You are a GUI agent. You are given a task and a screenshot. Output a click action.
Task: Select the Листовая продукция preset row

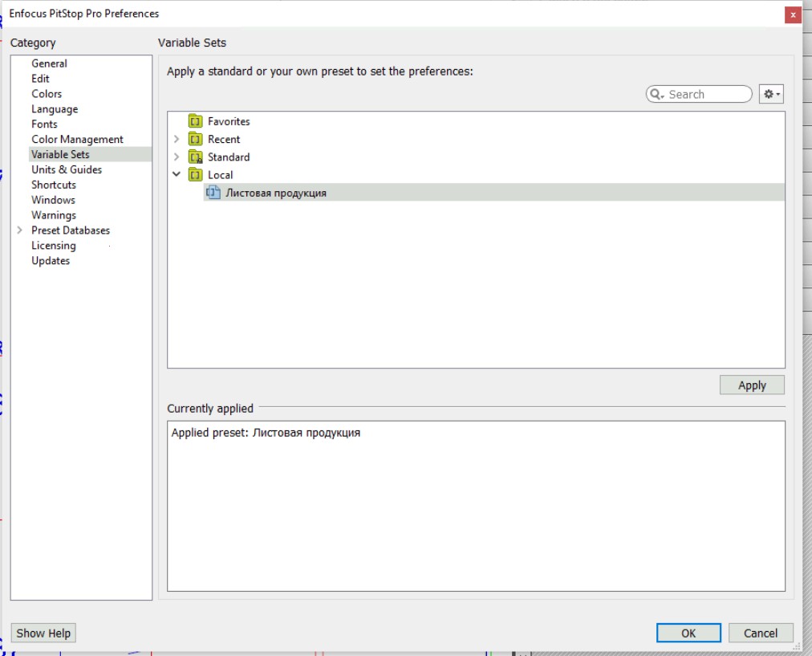click(494, 193)
